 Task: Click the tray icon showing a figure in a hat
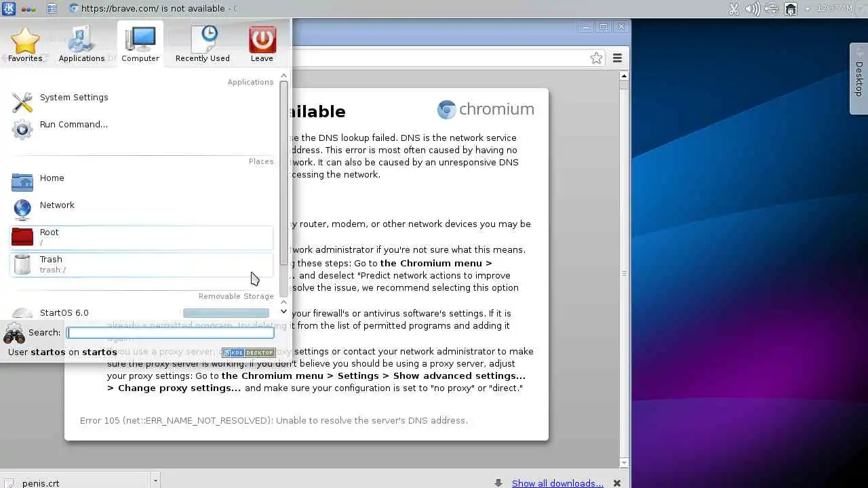coord(790,9)
